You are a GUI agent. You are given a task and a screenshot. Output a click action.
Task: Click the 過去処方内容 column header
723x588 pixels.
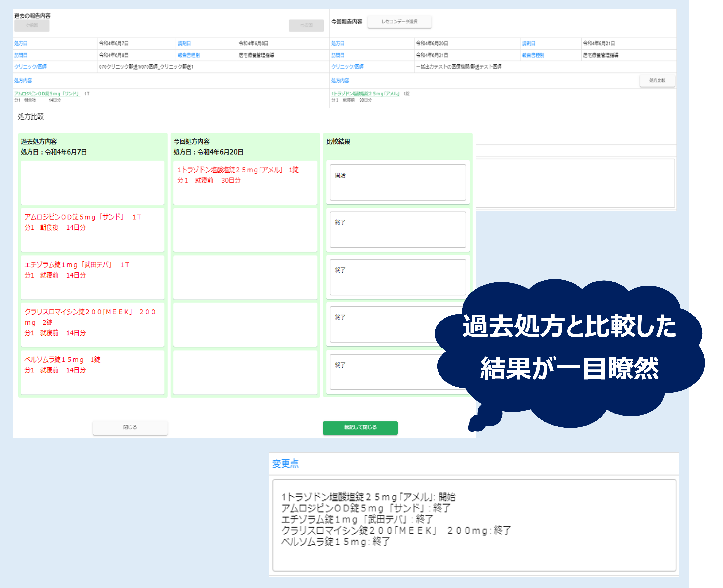[39, 142]
